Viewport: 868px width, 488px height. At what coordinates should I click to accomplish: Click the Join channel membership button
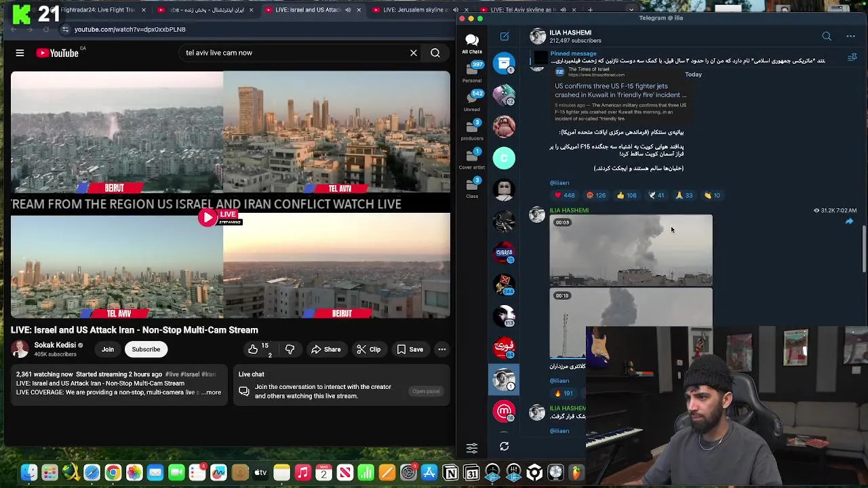click(x=108, y=349)
